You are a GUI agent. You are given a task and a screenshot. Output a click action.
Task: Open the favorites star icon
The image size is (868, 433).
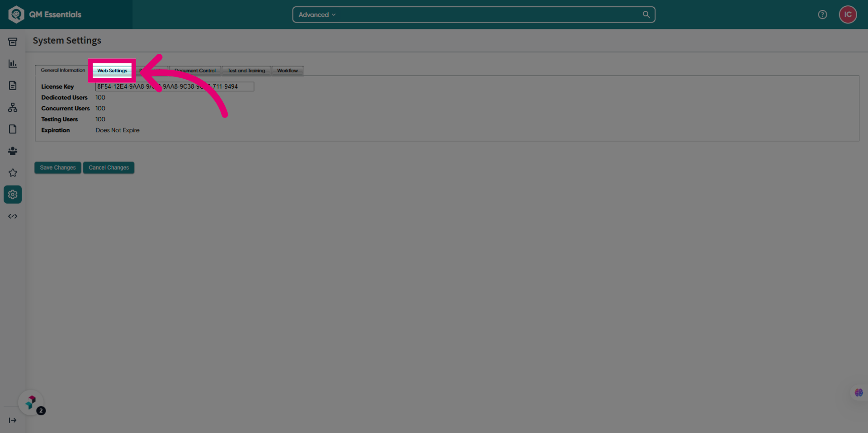pos(13,173)
